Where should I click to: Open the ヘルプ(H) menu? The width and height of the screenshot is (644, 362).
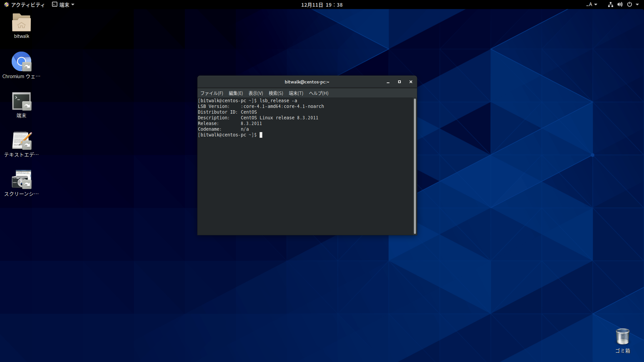tap(319, 93)
